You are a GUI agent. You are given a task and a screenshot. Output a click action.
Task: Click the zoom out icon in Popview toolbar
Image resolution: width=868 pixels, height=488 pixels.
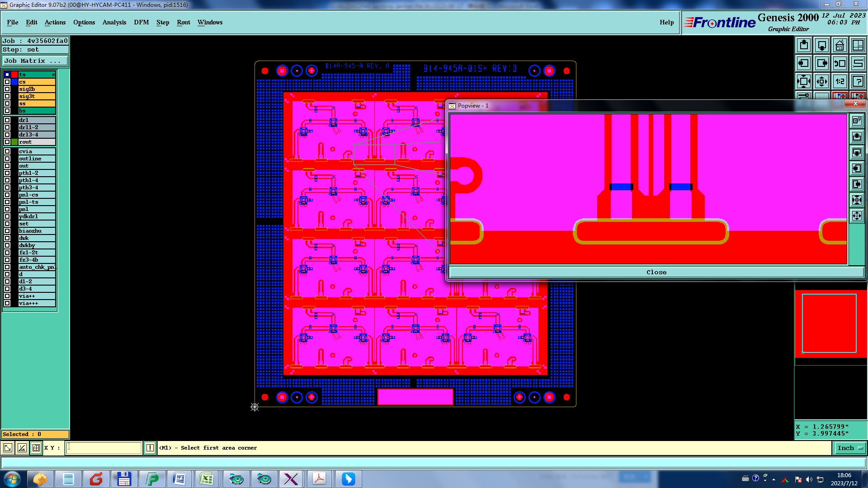click(x=857, y=216)
